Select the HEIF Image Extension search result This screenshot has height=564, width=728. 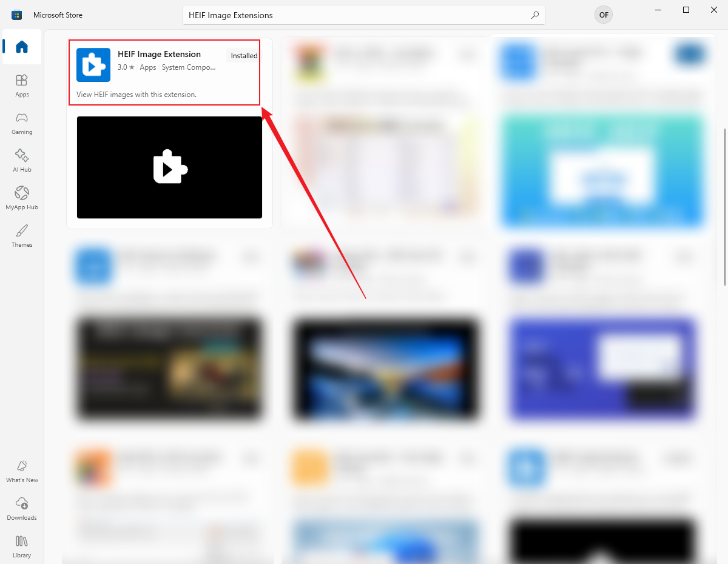click(160, 54)
